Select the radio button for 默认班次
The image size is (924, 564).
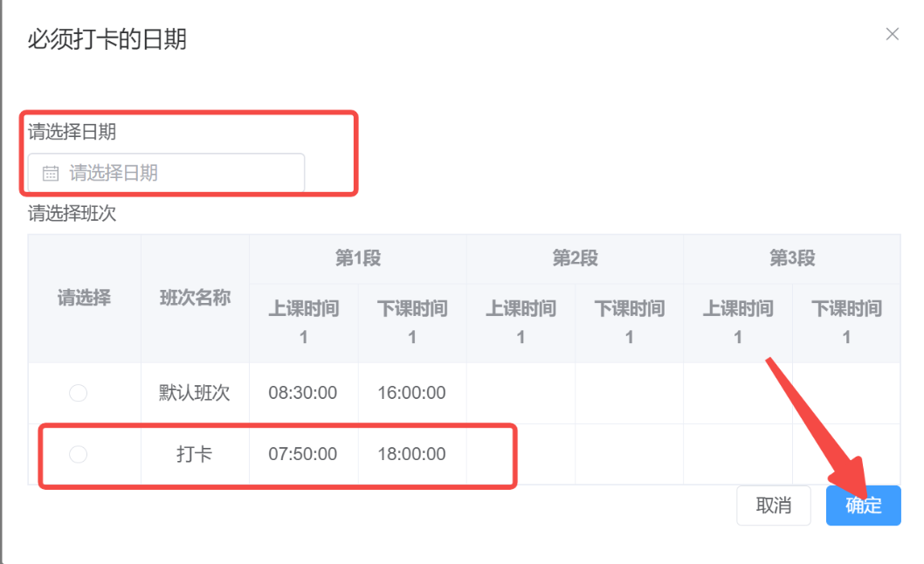click(x=78, y=393)
